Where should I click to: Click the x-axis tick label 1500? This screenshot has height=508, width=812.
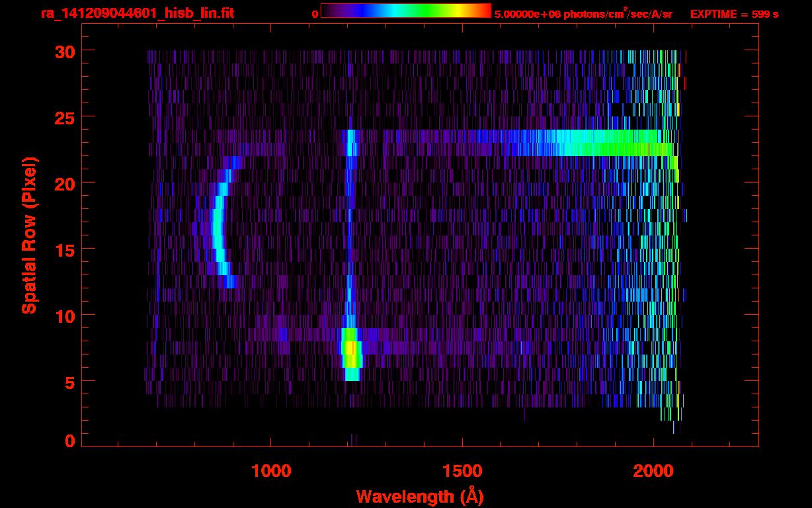(x=462, y=471)
